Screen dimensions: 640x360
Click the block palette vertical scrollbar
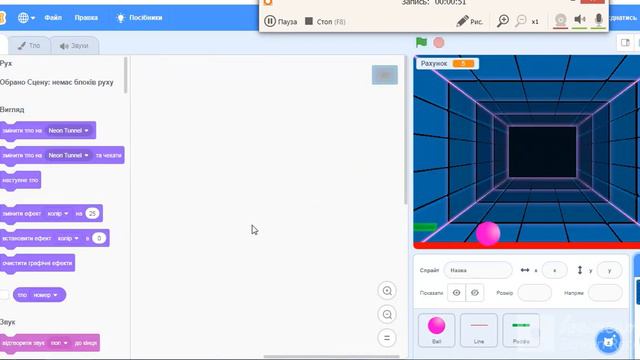pyautogui.click(x=126, y=75)
